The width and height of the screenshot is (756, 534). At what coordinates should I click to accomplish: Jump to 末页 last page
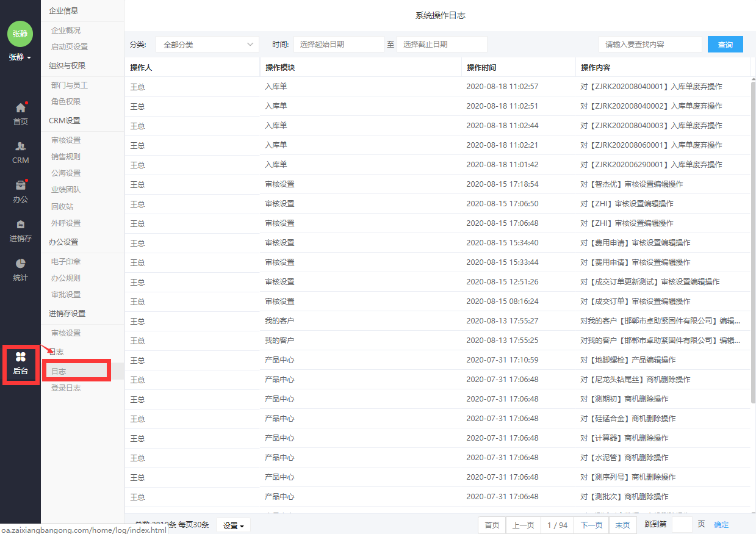coord(622,525)
